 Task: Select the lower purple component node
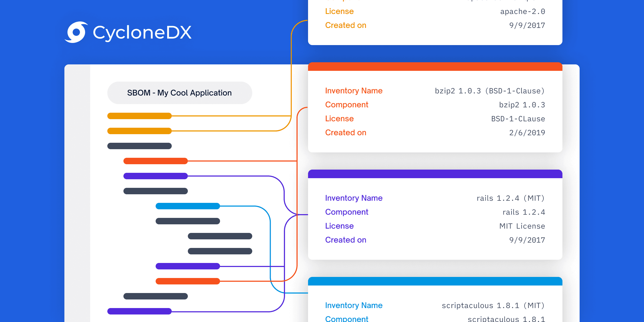pos(187,266)
